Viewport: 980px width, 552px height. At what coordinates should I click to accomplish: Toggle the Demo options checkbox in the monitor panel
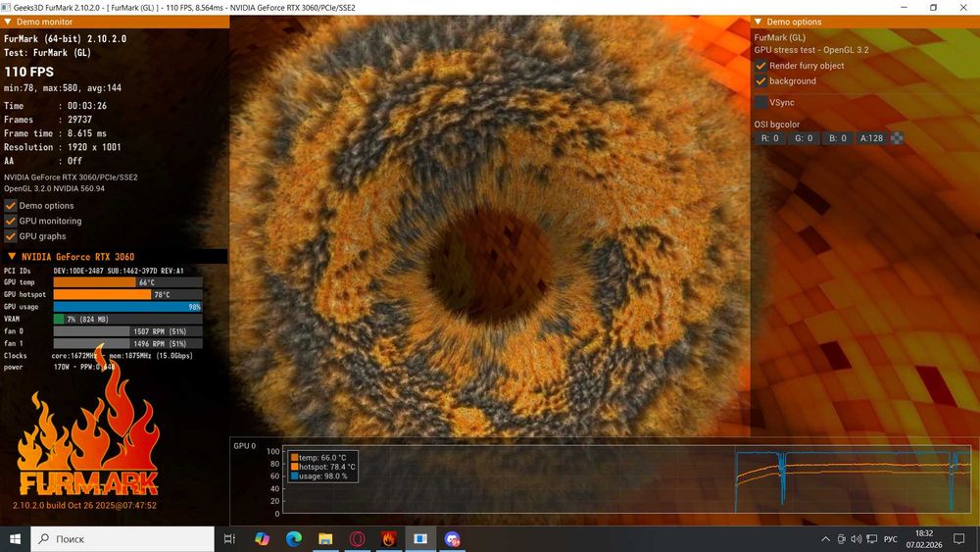point(11,206)
